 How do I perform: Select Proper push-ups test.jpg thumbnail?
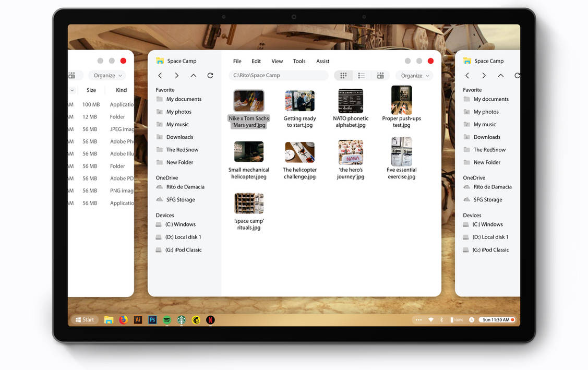click(x=402, y=100)
